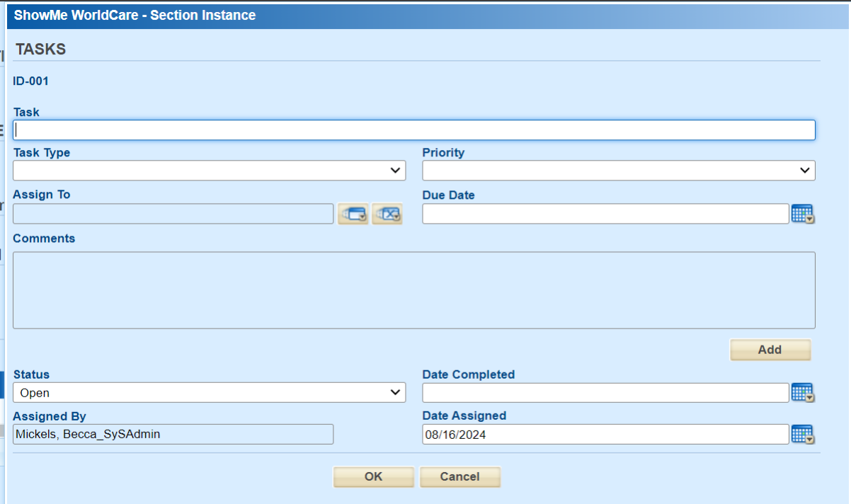Click the Status label
The height and width of the screenshot is (504, 851).
[x=31, y=374]
